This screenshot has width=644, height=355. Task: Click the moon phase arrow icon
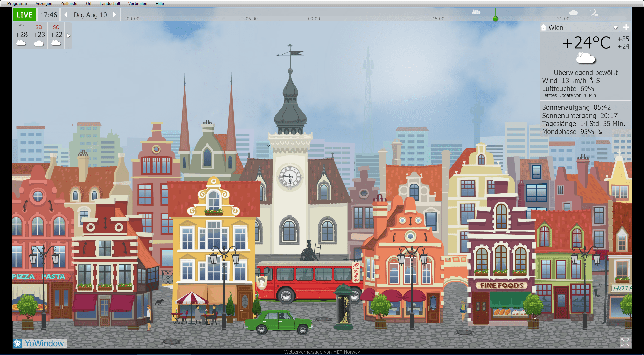(600, 132)
